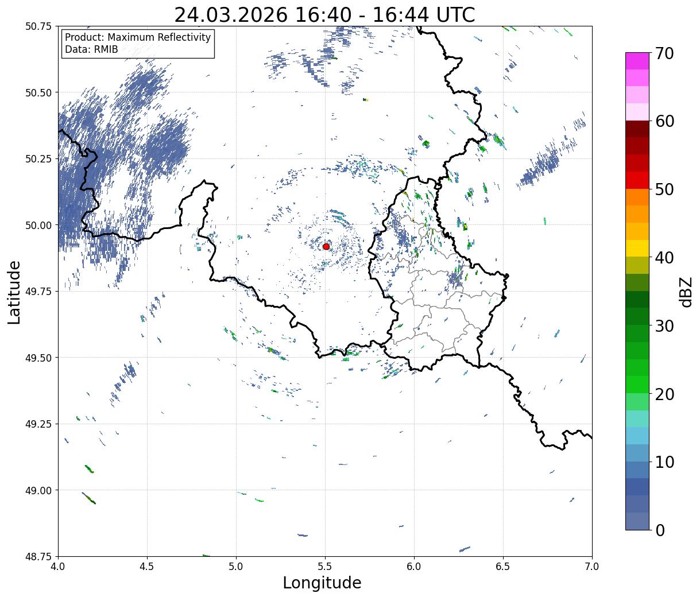700x597 pixels.
Task: Click the 5.5 longitude tick label
Action: [325, 567]
